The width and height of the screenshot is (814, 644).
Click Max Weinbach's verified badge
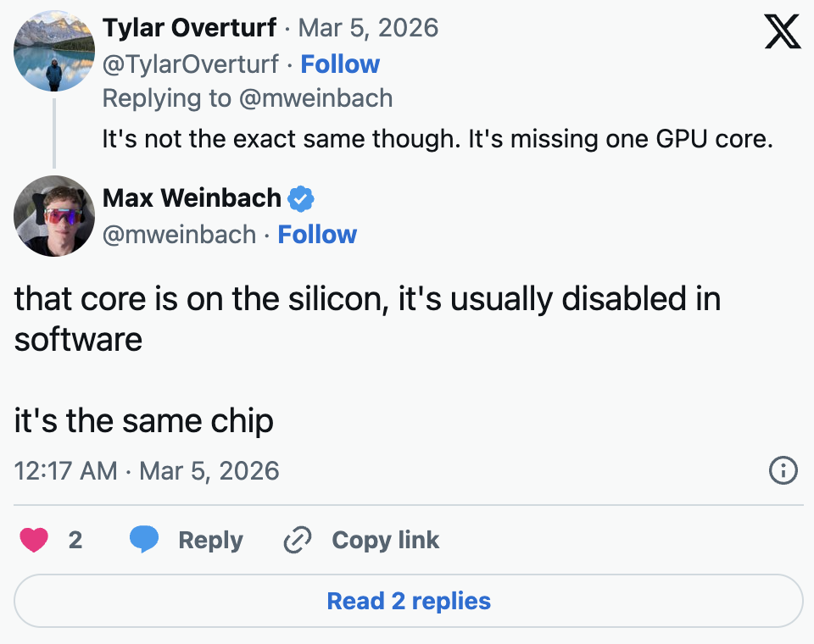coord(301,199)
